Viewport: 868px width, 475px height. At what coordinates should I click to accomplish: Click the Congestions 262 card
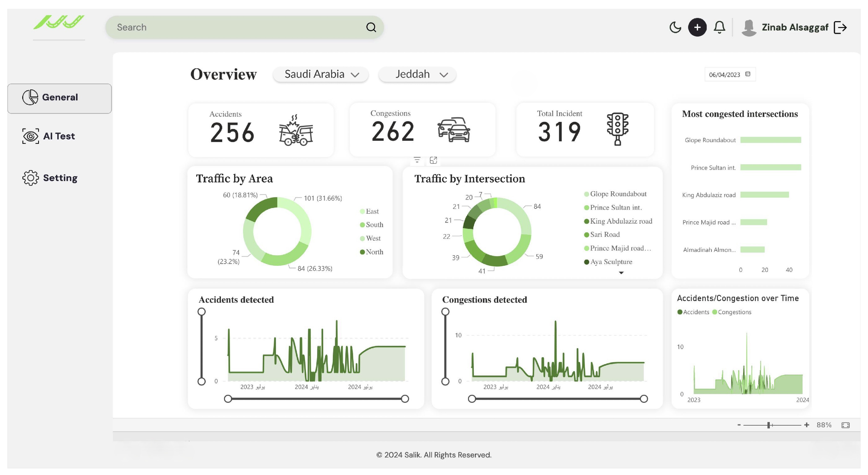pyautogui.click(x=422, y=130)
